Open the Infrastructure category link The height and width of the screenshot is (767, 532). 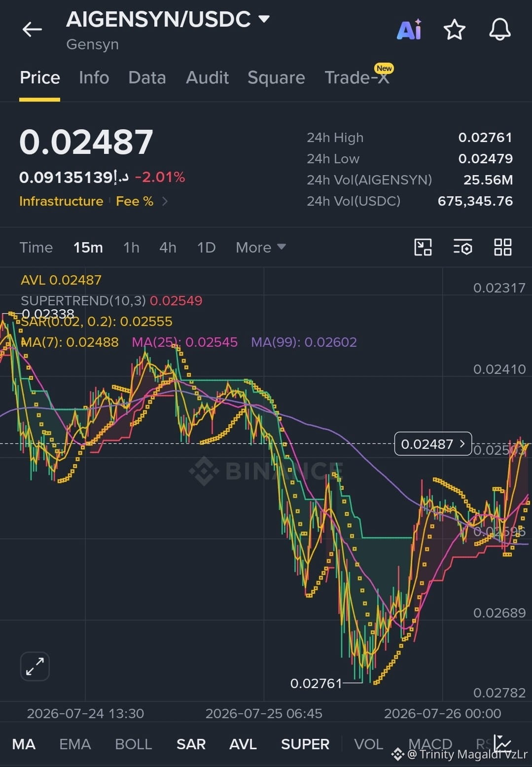61,201
